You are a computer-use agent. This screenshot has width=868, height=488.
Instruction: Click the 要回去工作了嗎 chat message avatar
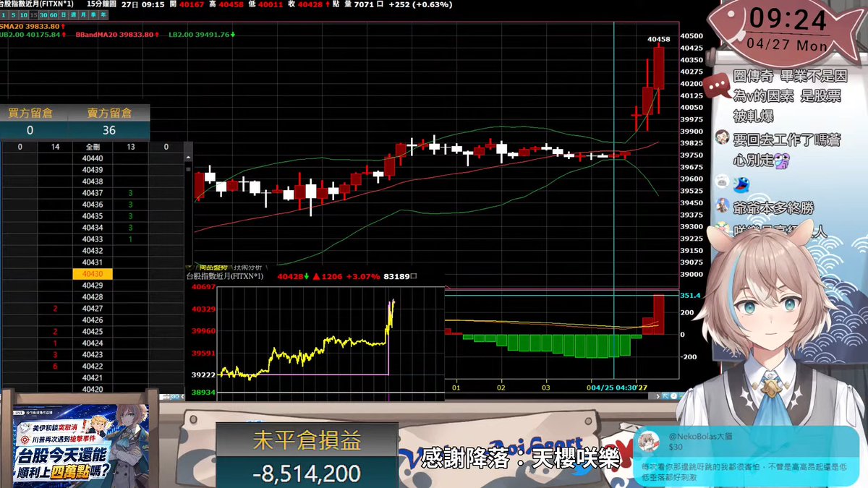click(x=721, y=137)
